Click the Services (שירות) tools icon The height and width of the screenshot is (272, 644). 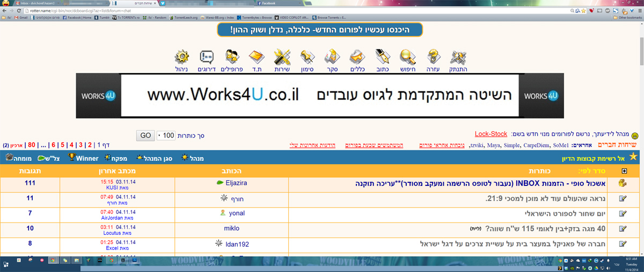tap(282, 57)
